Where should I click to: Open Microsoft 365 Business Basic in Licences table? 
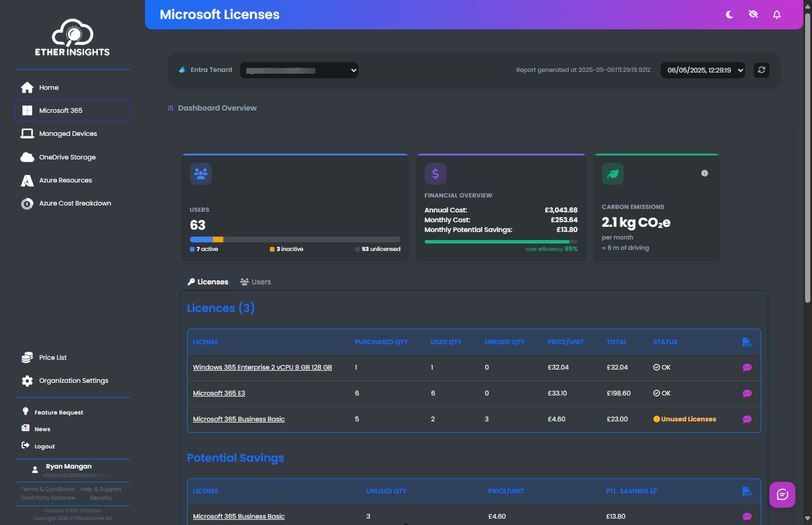point(239,419)
